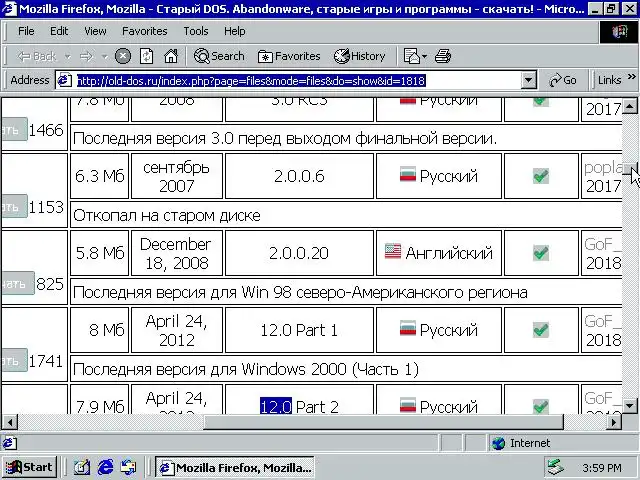Launch Outlook Express from quick launch
The width and height of the screenshot is (640, 480).
pyautogui.click(x=128, y=467)
